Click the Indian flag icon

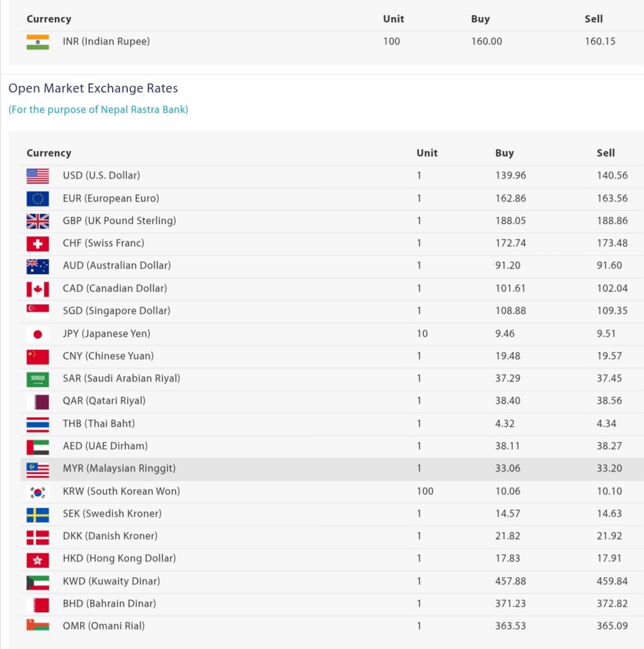point(37,42)
